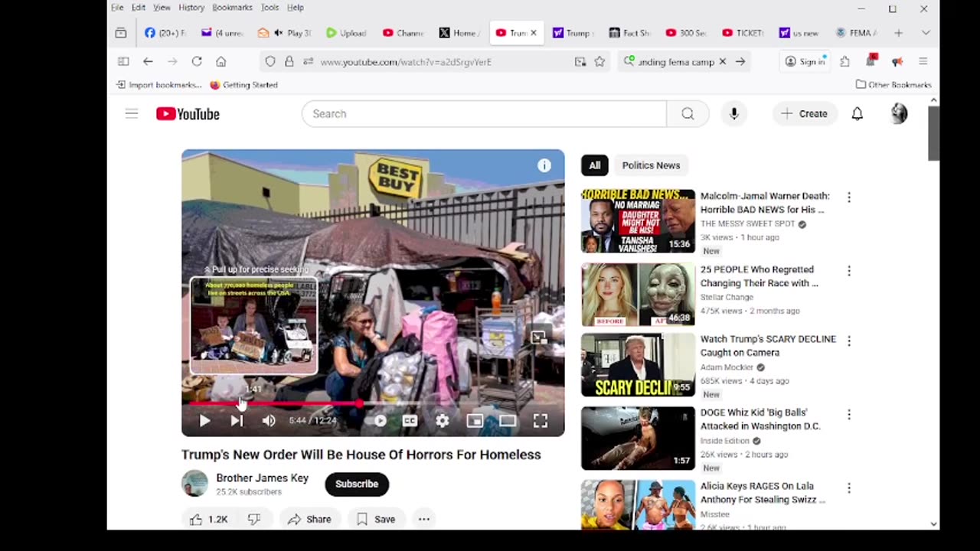Open the YouTube guide hamburger menu

pyautogui.click(x=132, y=113)
